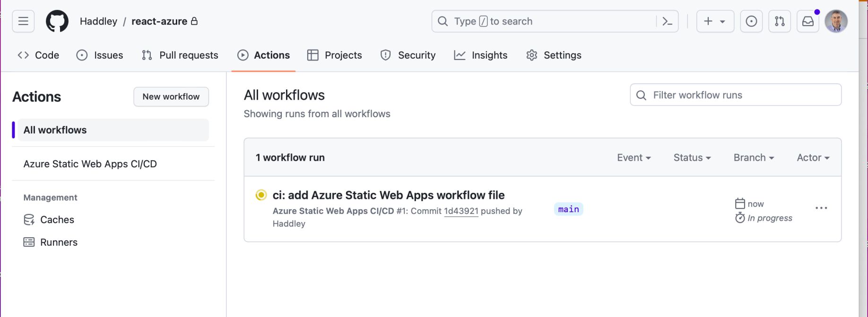Open the Branch filter dropdown

coord(754,158)
